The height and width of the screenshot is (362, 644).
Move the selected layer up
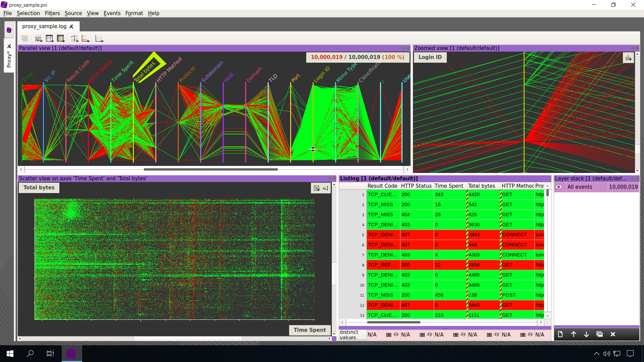(x=574, y=334)
